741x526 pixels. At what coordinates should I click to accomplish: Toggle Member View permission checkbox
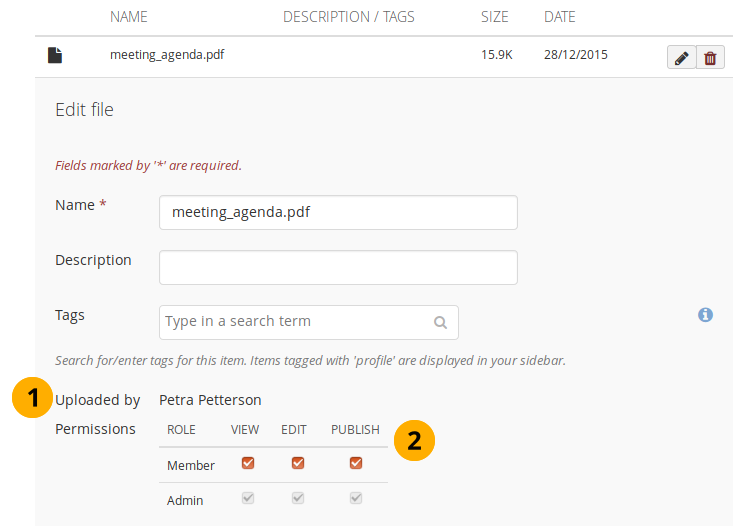[248, 463]
